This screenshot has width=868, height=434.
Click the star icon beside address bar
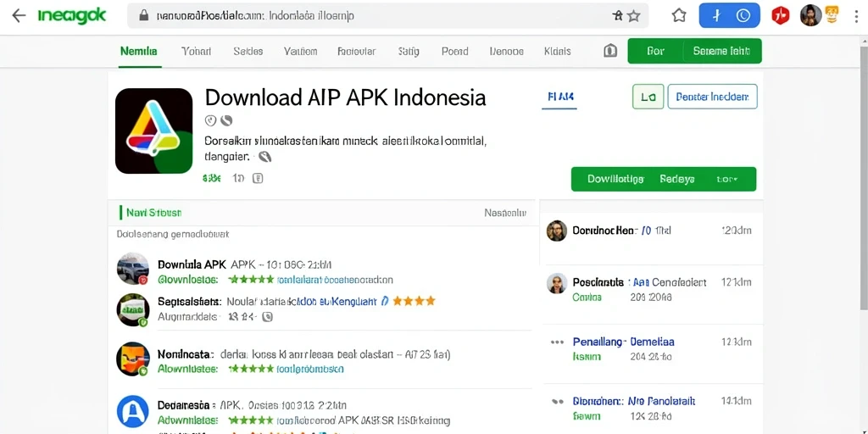point(679,15)
